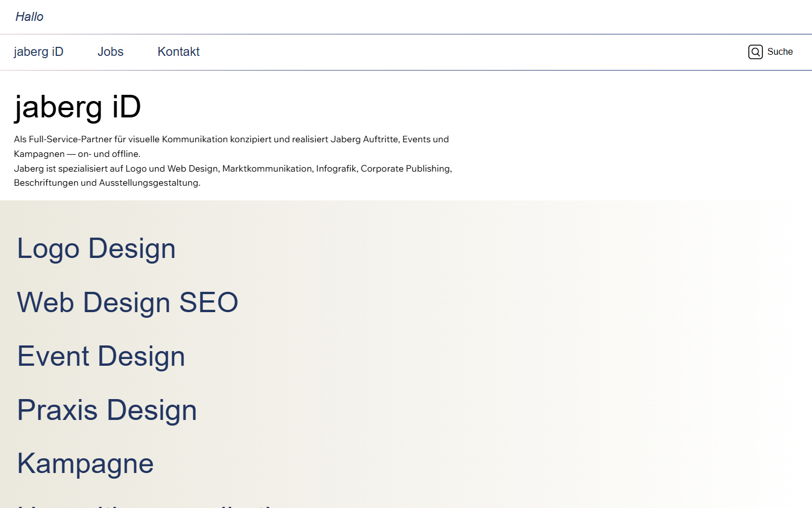Screen dimensions: 812x508
Task: Open the Web Design SEO link
Action: pos(128,302)
